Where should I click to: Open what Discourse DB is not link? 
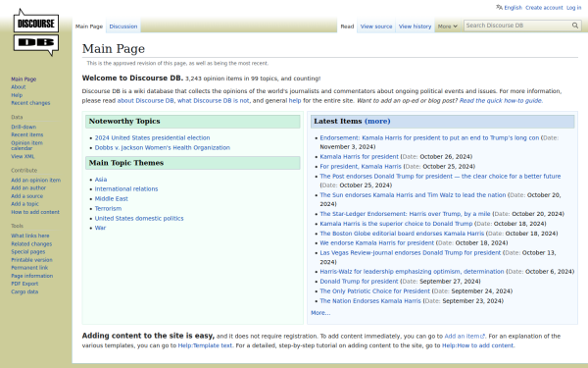pyautogui.click(x=214, y=101)
